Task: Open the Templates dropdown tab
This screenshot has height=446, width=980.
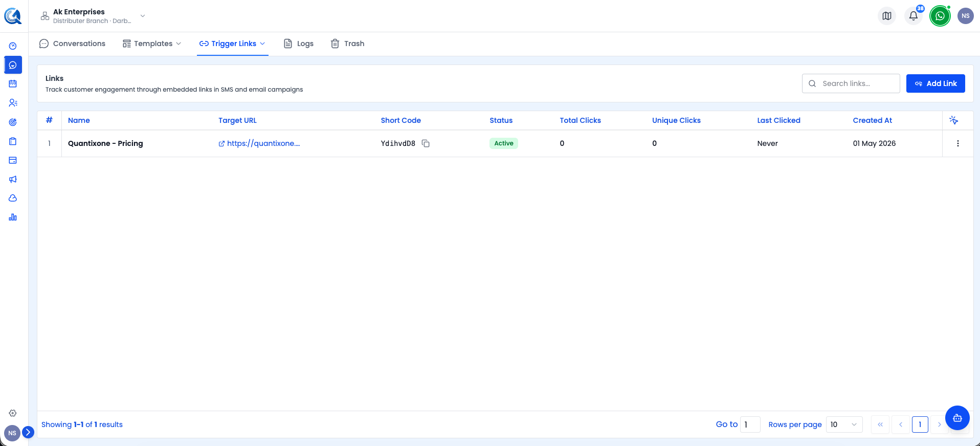Action: click(152, 44)
